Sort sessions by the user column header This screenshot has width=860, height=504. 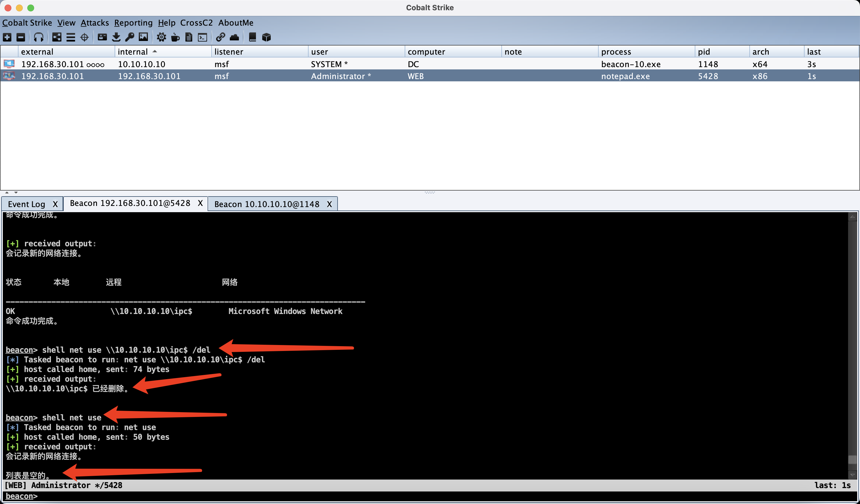[357, 51]
